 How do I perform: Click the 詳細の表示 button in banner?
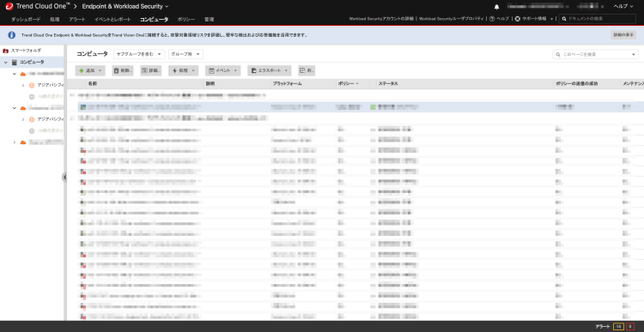point(623,35)
